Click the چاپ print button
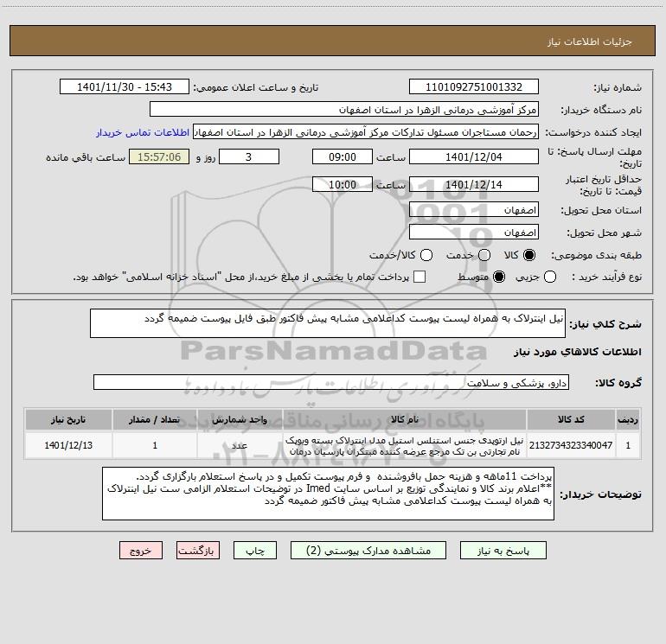Screen dimensions: 666x644 tap(255, 551)
